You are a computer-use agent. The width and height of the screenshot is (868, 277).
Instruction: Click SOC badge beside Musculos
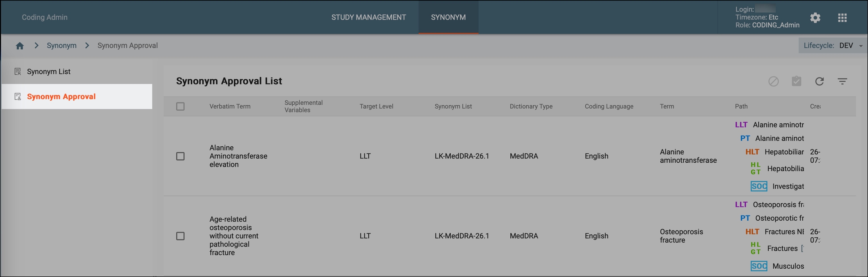point(759,266)
